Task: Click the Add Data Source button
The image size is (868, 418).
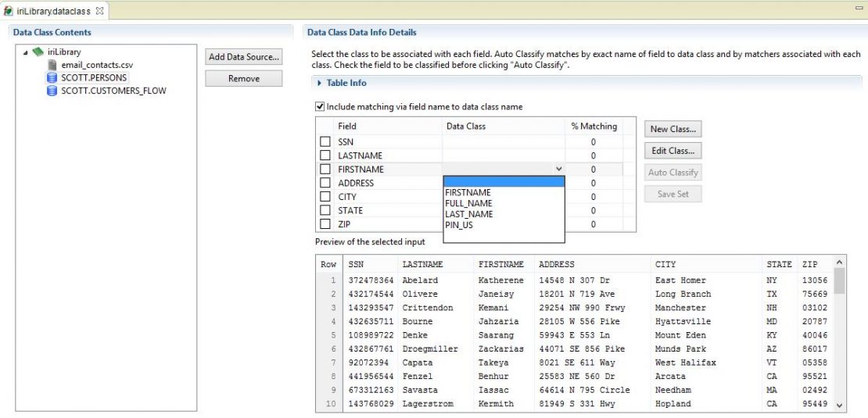Action: click(x=243, y=57)
